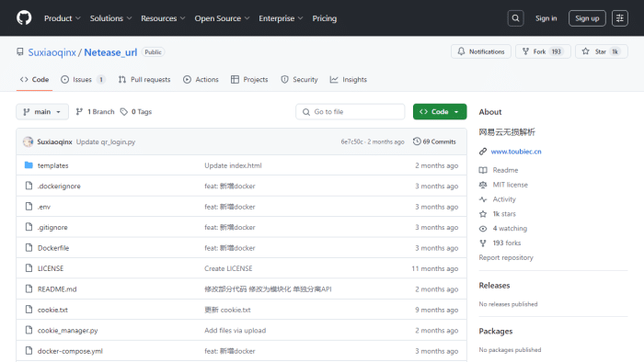Click the tag icon next to 0 Tags
Image resolution: width=644 pixels, height=362 pixels.
123,111
